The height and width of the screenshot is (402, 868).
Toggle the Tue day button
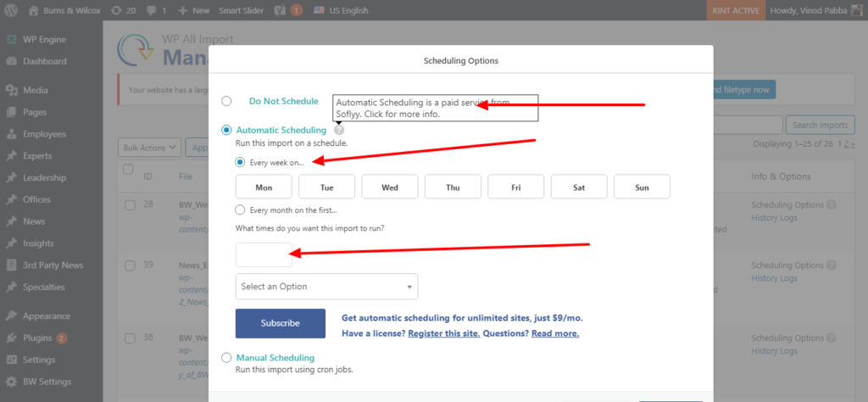(326, 187)
